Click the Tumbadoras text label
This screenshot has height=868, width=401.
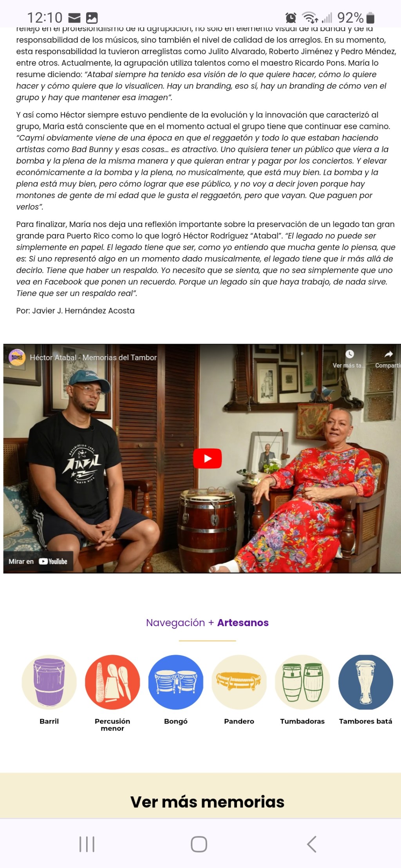[302, 721]
